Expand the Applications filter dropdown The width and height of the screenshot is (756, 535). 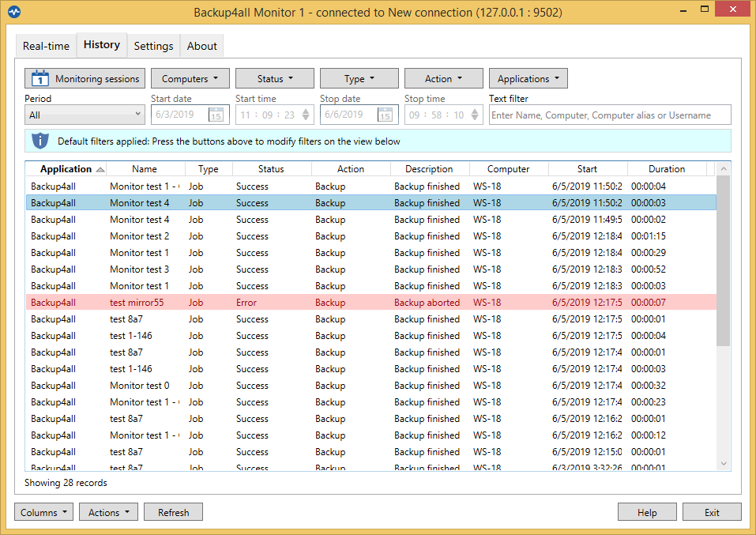[528, 78]
